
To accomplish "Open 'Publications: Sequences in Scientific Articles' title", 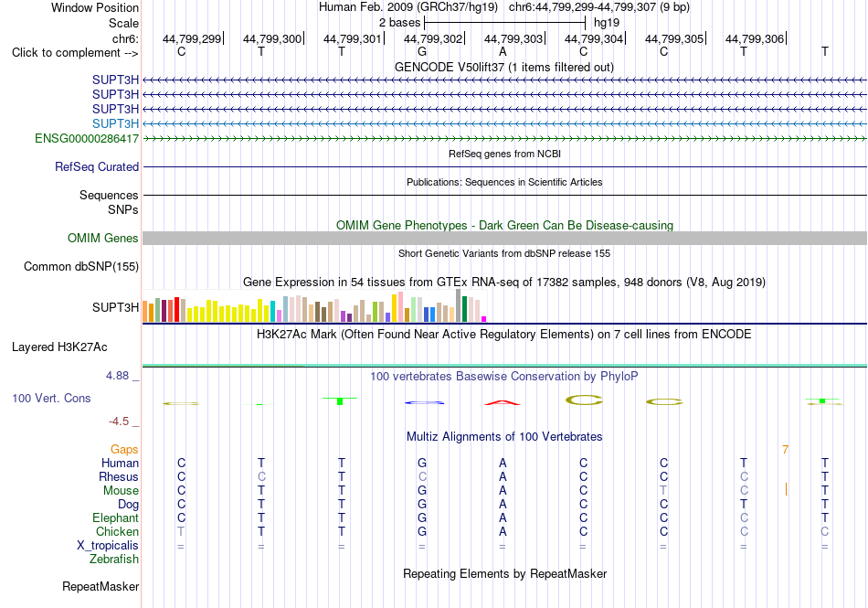I will click(503, 182).
